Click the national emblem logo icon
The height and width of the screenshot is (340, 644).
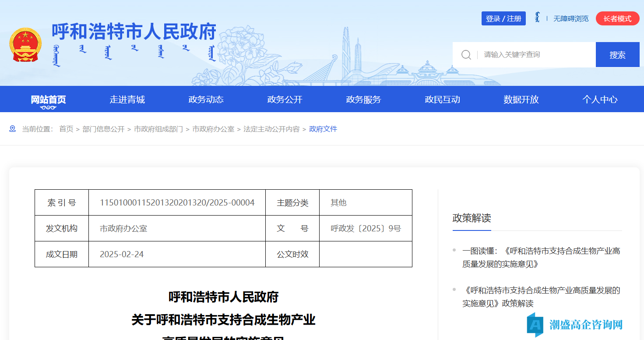(x=25, y=45)
